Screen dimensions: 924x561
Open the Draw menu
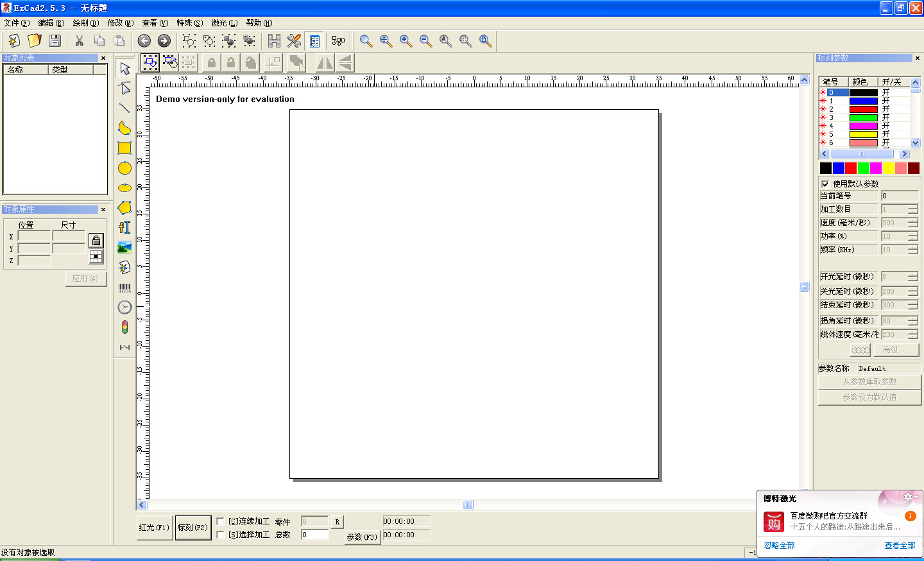click(x=86, y=23)
